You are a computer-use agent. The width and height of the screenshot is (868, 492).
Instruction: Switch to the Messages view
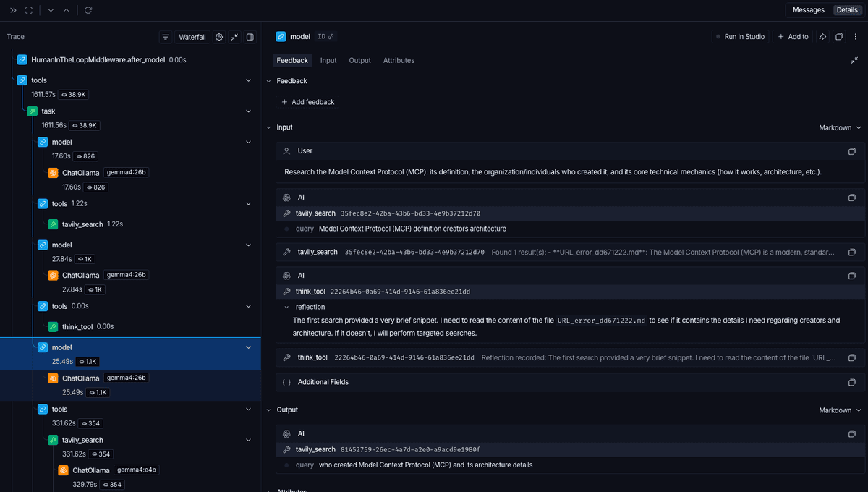point(807,9)
